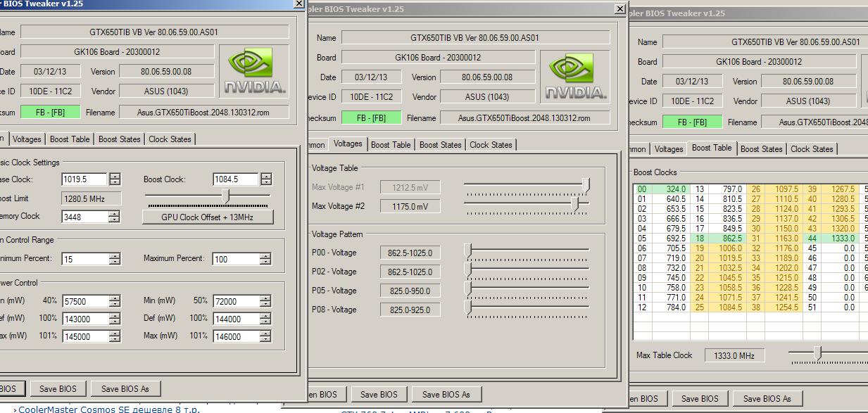Image resolution: width=868 pixels, height=413 pixels.
Task: Close the left BIOS Tweaker window
Action: tap(299, 4)
